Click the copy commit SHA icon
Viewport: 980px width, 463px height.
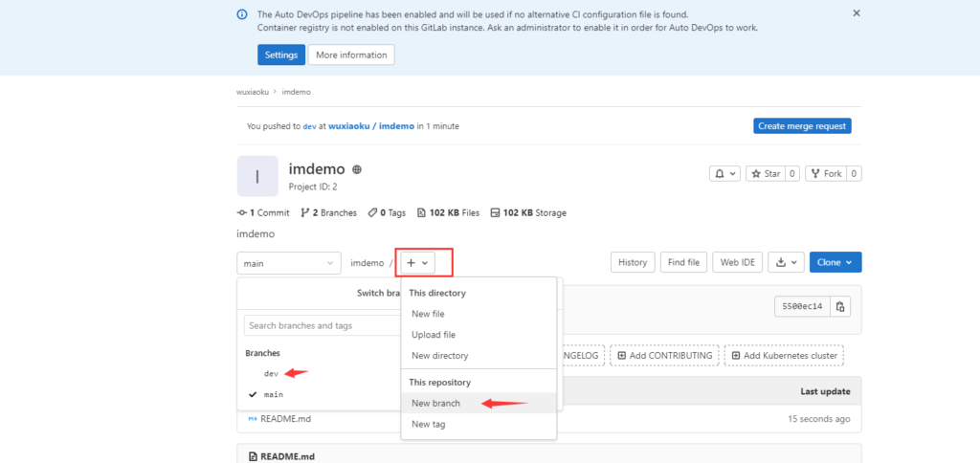840,307
